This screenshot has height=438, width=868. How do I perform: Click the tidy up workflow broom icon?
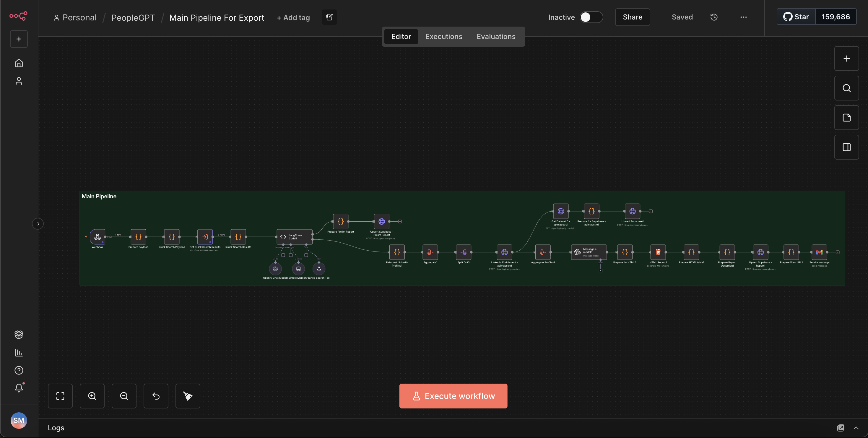tap(188, 396)
